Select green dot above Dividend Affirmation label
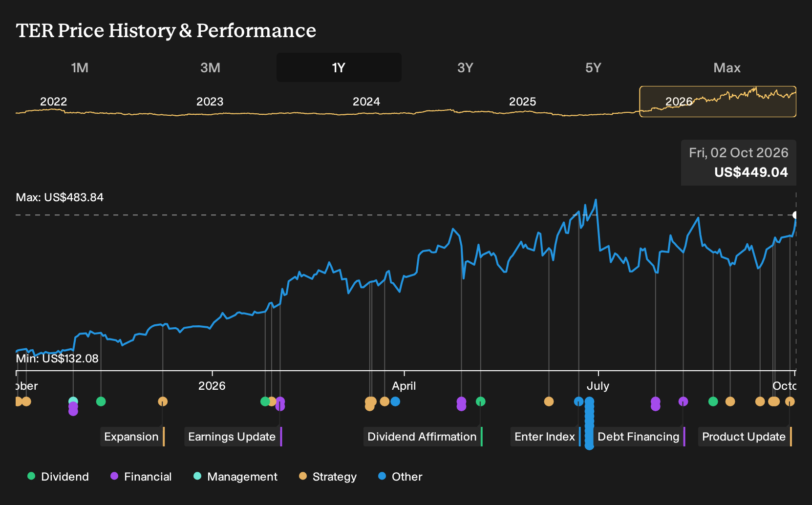This screenshot has height=505, width=812. coord(481,401)
